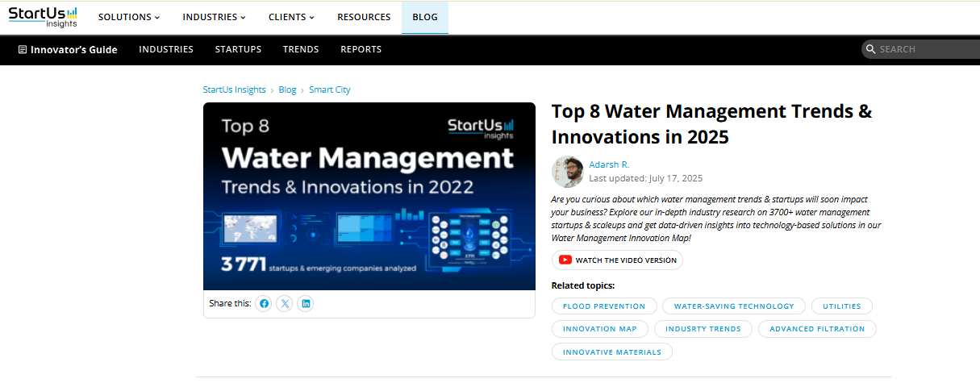Select the Flood Prevention topic tag
Image resolution: width=980 pixels, height=387 pixels.
604,306
